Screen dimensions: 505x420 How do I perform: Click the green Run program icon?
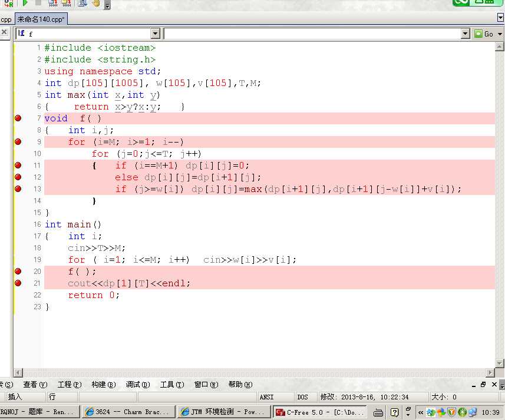[x=25, y=3]
